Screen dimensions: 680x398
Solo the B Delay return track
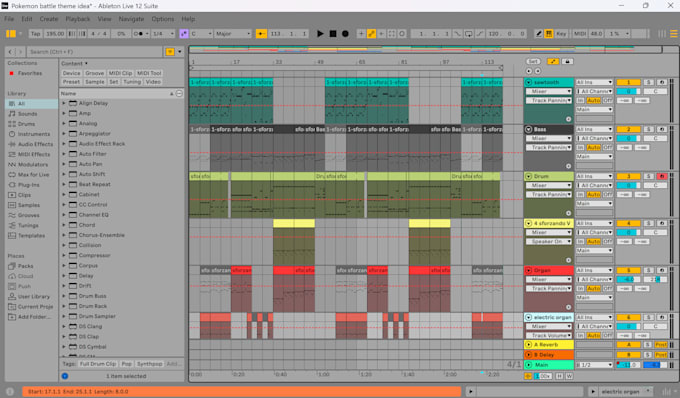(648, 355)
